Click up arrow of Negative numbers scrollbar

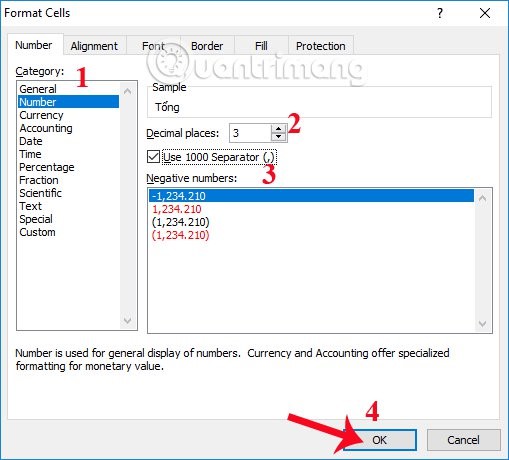(482, 198)
